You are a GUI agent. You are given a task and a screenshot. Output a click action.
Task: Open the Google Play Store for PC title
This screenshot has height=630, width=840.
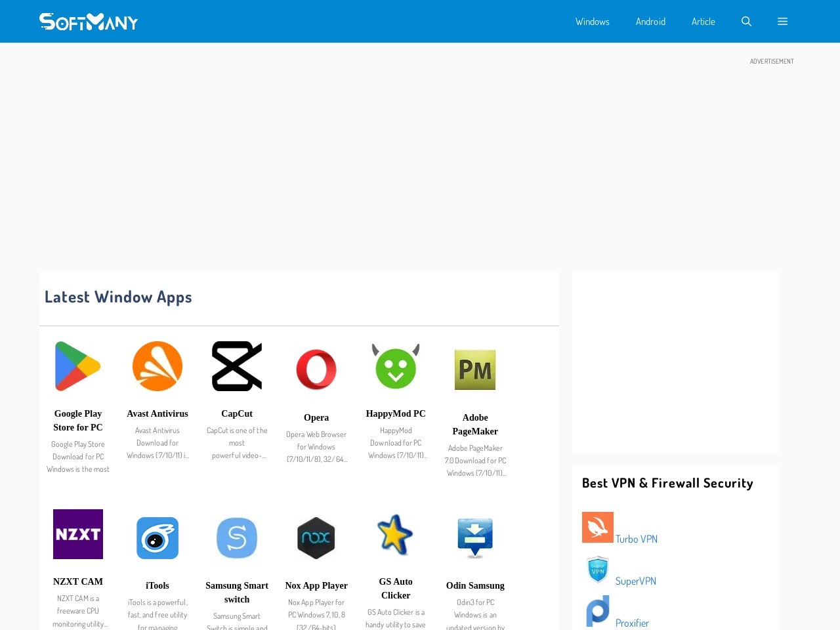click(x=78, y=421)
